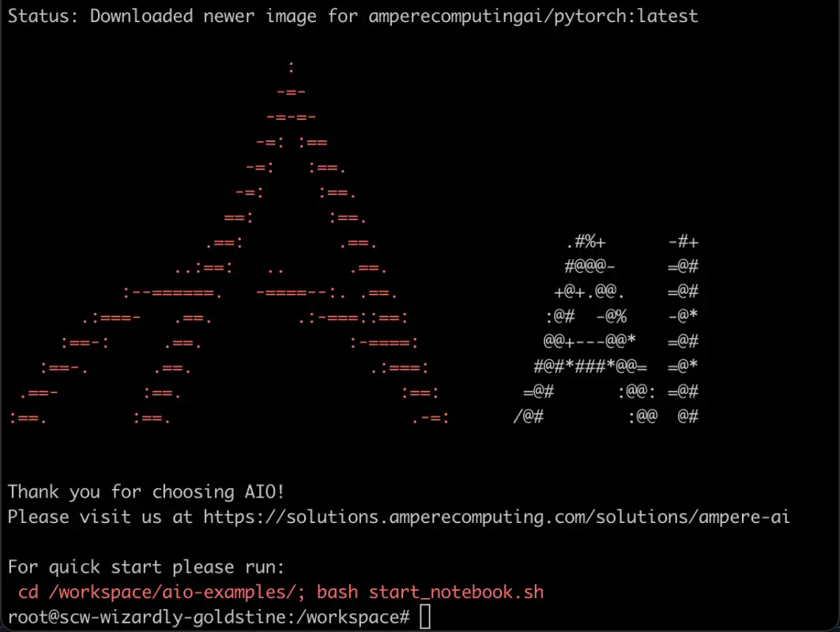Click the red logo's bottom-right foot
The height and width of the screenshot is (632, 840).
point(431,418)
